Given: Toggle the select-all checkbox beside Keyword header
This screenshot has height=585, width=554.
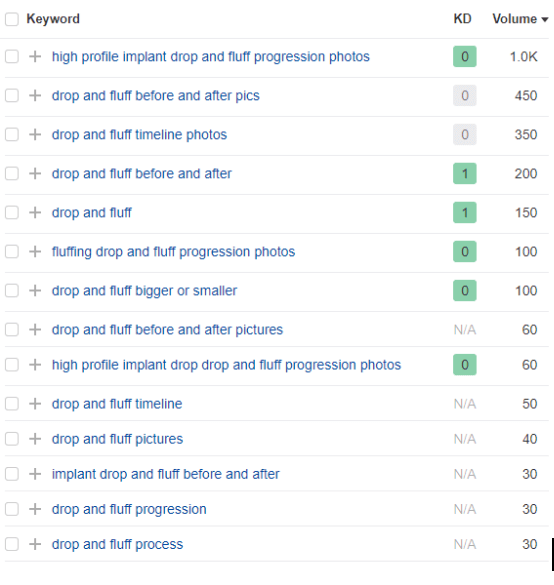Looking at the screenshot, I should tap(12, 19).
